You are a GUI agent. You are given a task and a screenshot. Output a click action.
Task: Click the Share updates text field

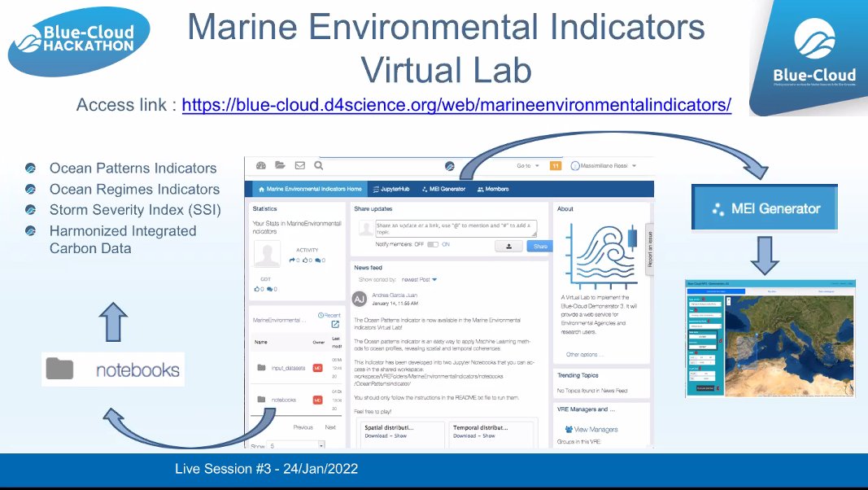point(456,228)
